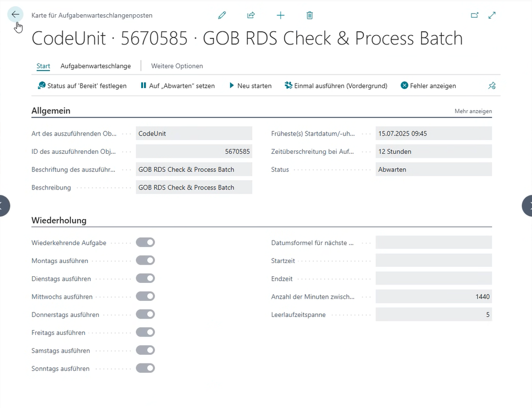Switch to the Aufgabenwarteschlange tab

coord(96,66)
